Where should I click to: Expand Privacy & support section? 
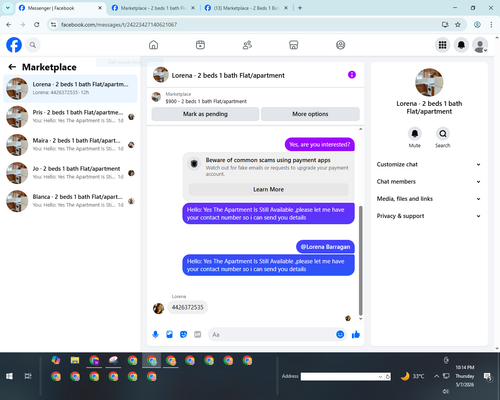pos(429,216)
